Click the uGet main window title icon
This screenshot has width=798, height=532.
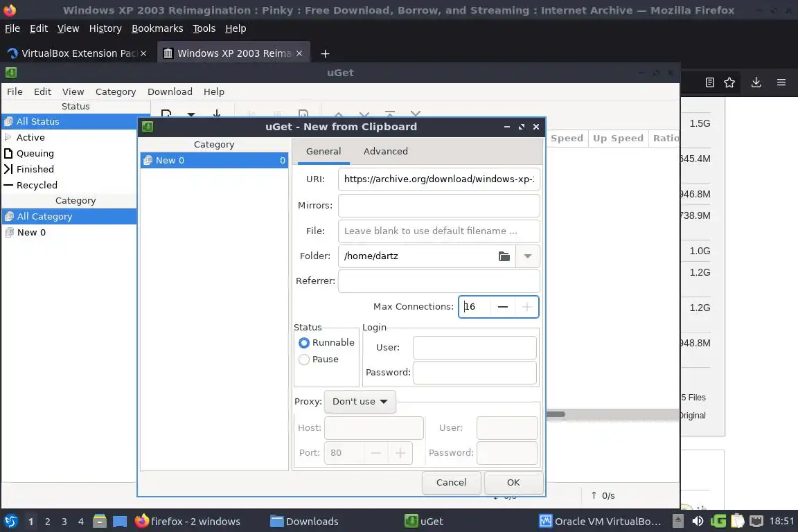coord(10,73)
